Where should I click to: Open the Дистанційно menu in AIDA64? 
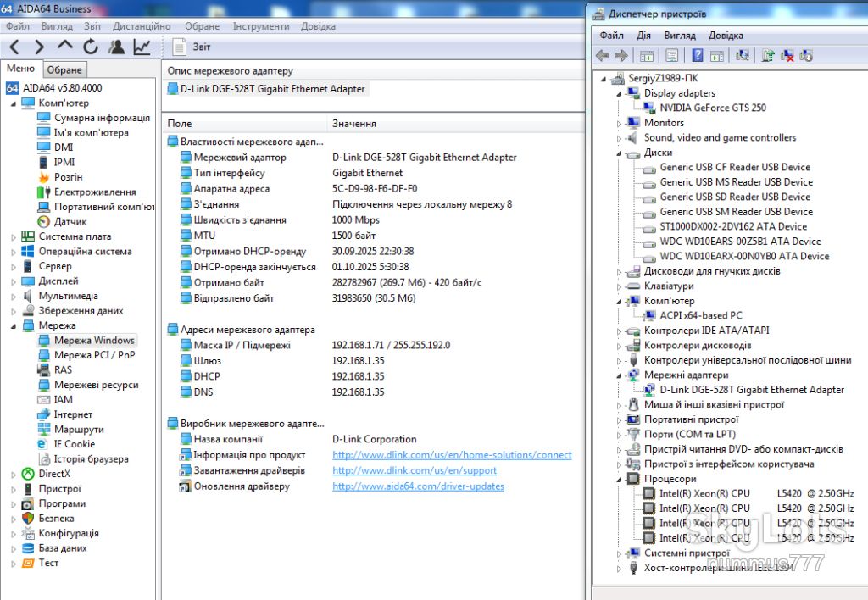click(x=142, y=26)
